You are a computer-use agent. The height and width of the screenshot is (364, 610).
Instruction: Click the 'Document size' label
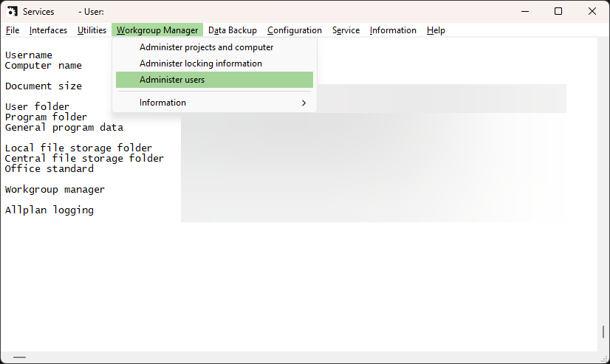click(44, 86)
